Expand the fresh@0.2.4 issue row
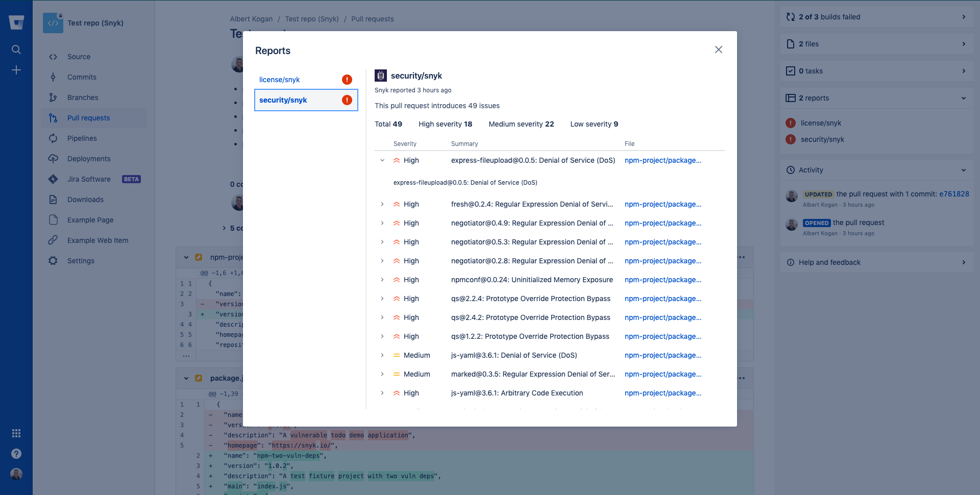 click(x=382, y=204)
